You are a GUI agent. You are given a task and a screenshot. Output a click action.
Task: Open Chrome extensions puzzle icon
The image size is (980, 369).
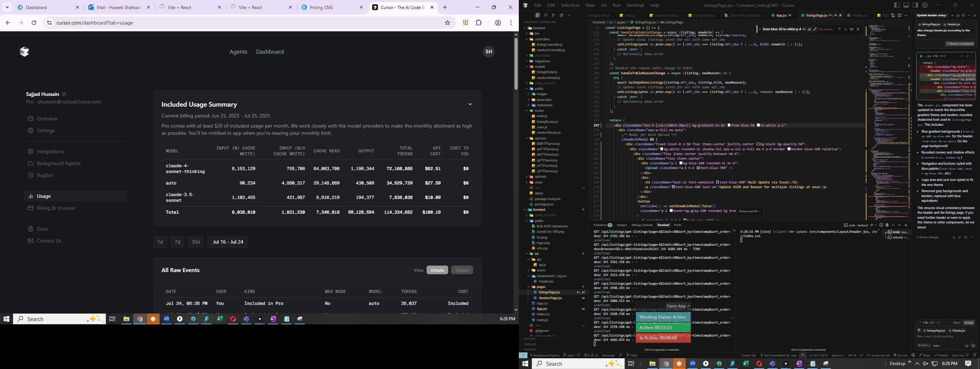point(479,23)
